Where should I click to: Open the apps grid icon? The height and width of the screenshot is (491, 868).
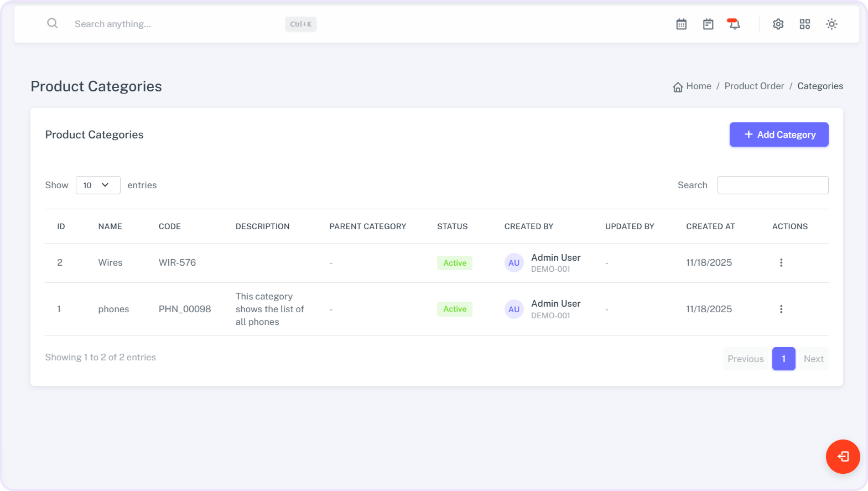pos(805,24)
